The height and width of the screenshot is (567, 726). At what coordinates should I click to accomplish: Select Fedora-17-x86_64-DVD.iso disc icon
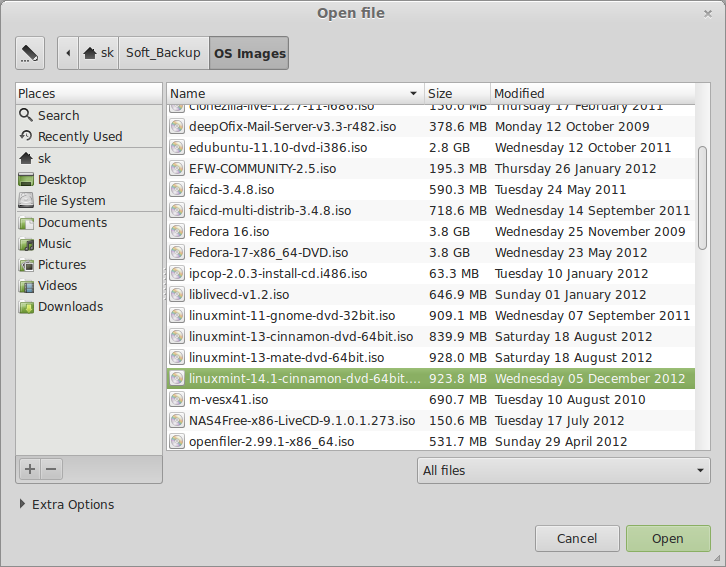176,252
